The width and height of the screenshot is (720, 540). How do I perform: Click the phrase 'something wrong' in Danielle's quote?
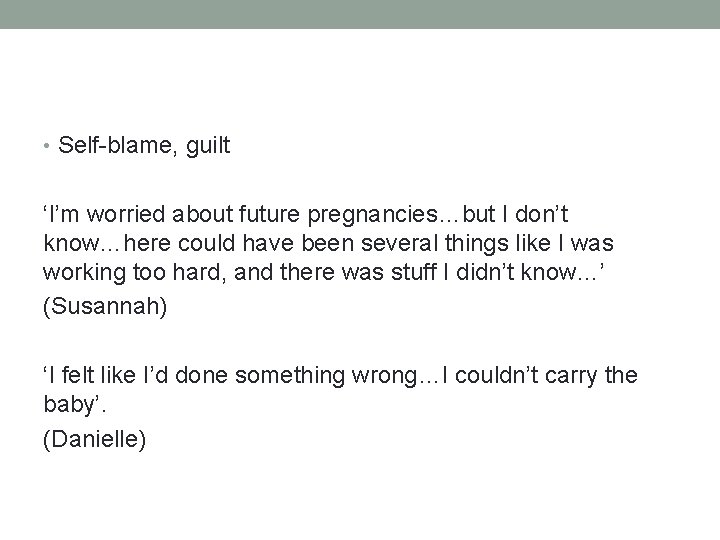326,376
